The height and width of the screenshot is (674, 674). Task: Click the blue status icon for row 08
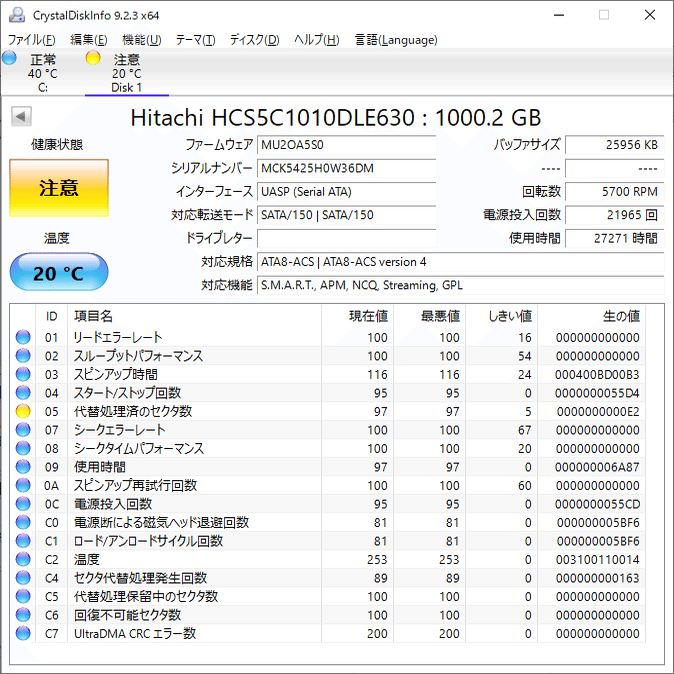tap(23, 448)
